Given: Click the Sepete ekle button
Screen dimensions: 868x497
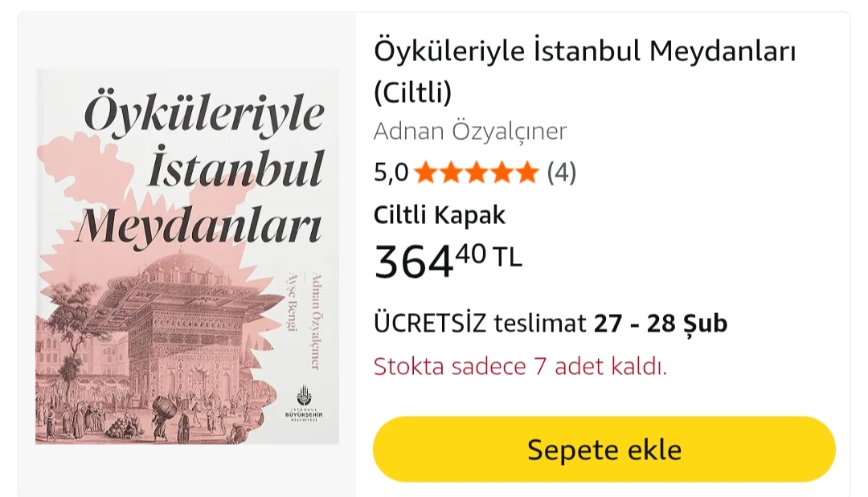Looking at the screenshot, I should point(604,449).
